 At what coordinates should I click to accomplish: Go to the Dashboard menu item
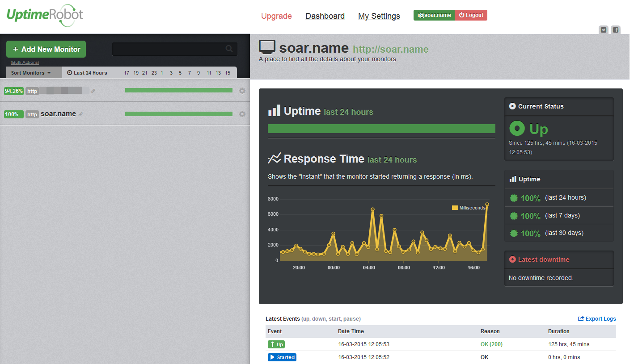(x=325, y=16)
